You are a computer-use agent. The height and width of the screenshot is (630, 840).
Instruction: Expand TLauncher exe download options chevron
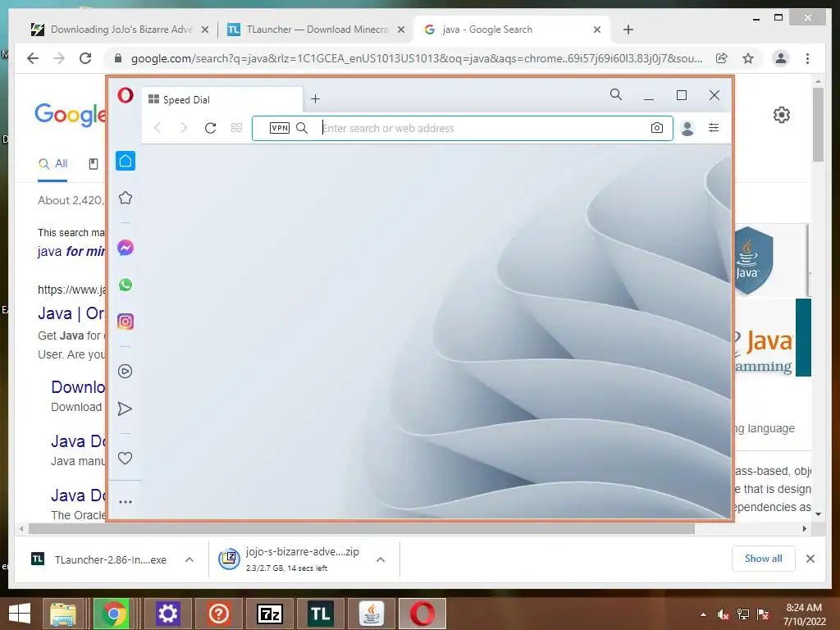pos(189,559)
